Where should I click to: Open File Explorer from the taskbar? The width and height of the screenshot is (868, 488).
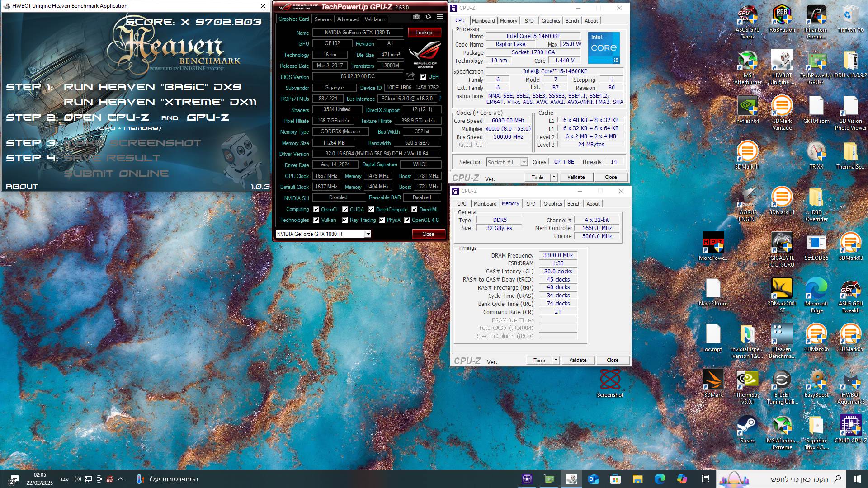[637, 479]
